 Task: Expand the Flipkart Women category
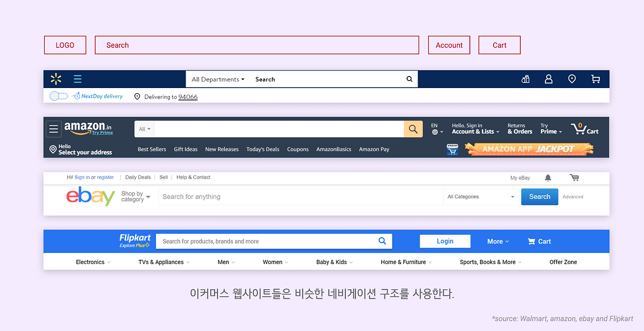point(275,262)
